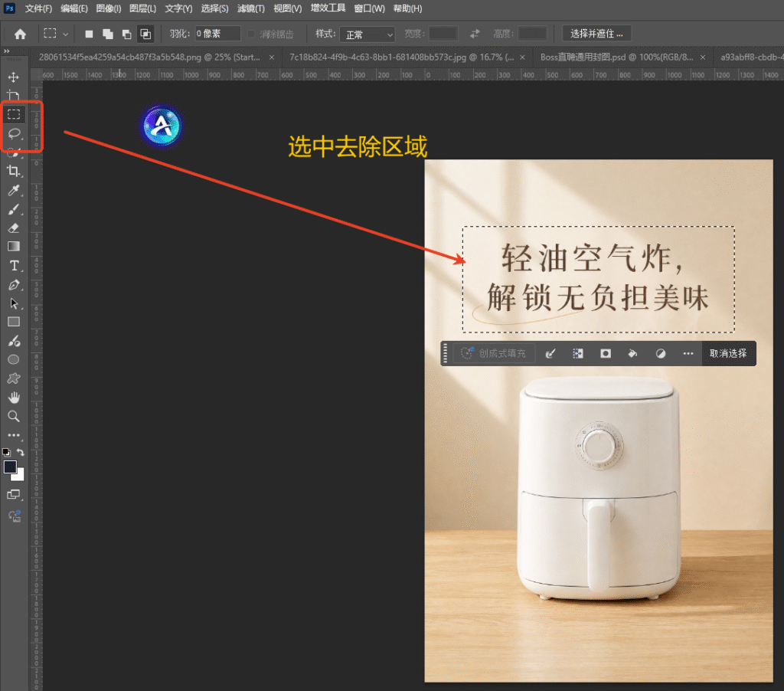
Task: Change the screen mode
Action: tap(14, 495)
